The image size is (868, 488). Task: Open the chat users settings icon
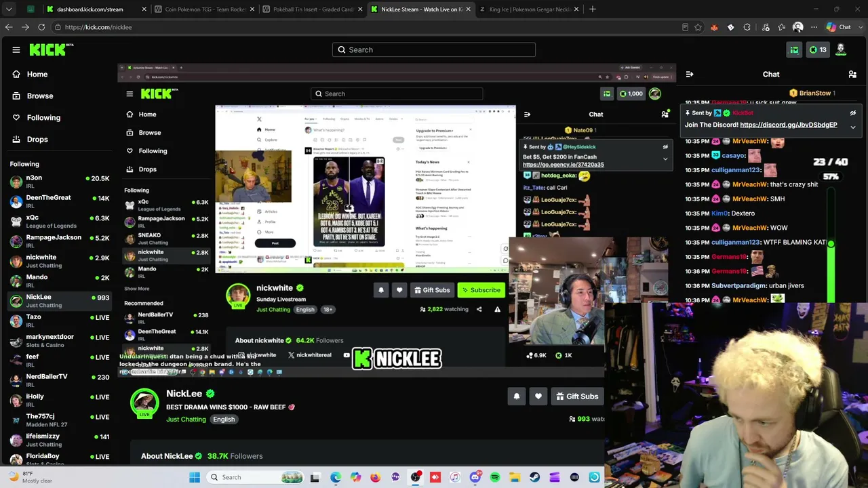pyautogui.click(x=852, y=74)
